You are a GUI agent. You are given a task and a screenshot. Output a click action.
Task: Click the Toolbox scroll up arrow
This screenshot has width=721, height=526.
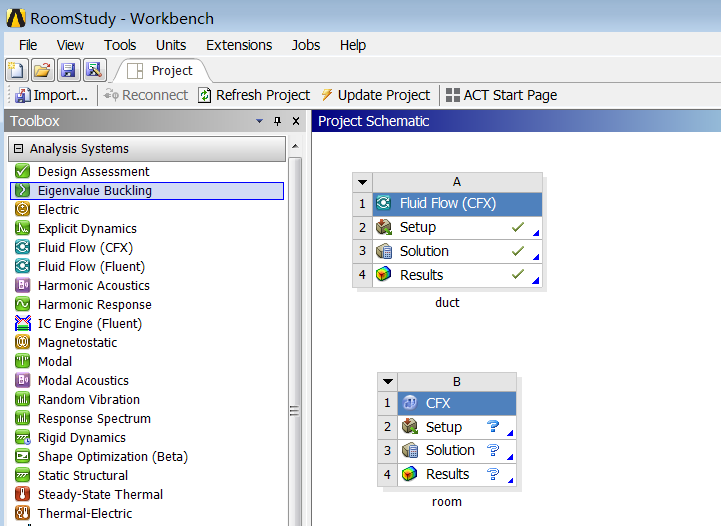pyautogui.click(x=296, y=146)
